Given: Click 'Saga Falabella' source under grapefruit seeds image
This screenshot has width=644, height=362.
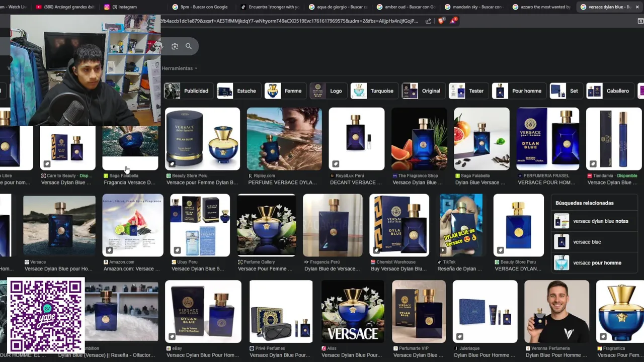Looking at the screenshot, I should point(475,176).
